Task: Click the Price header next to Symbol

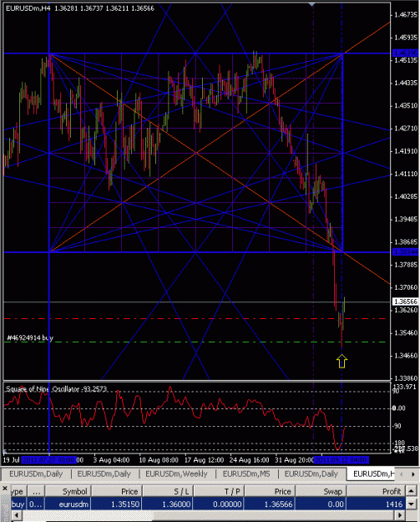Action: tap(117, 491)
